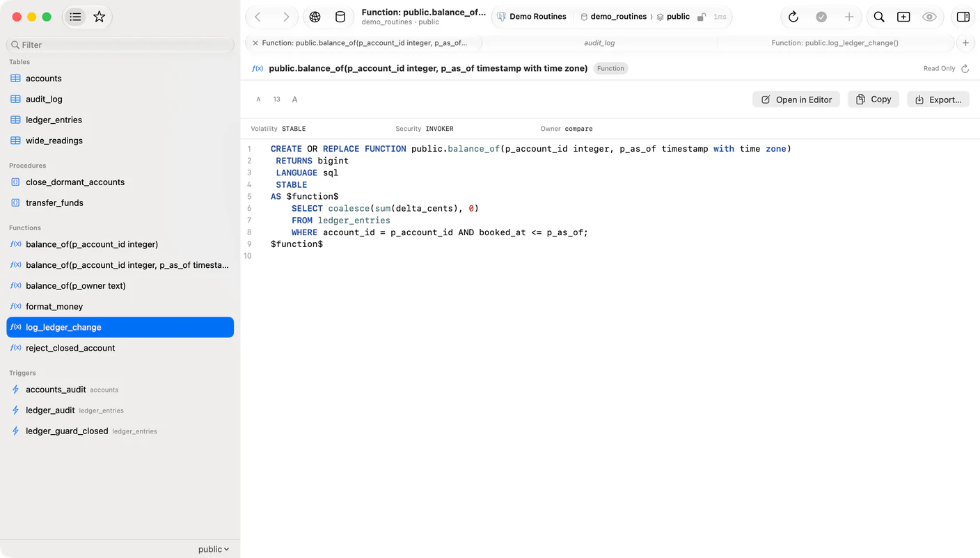This screenshot has width=980, height=558.
Task: Open the accounts table
Action: (120, 79)
